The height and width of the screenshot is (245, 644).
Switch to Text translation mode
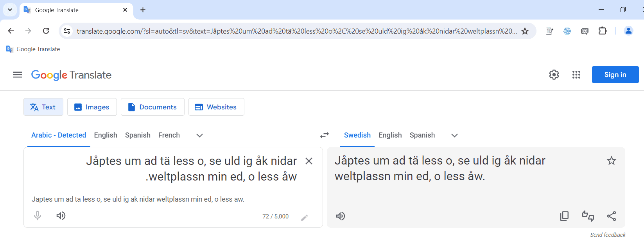[x=43, y=107]
